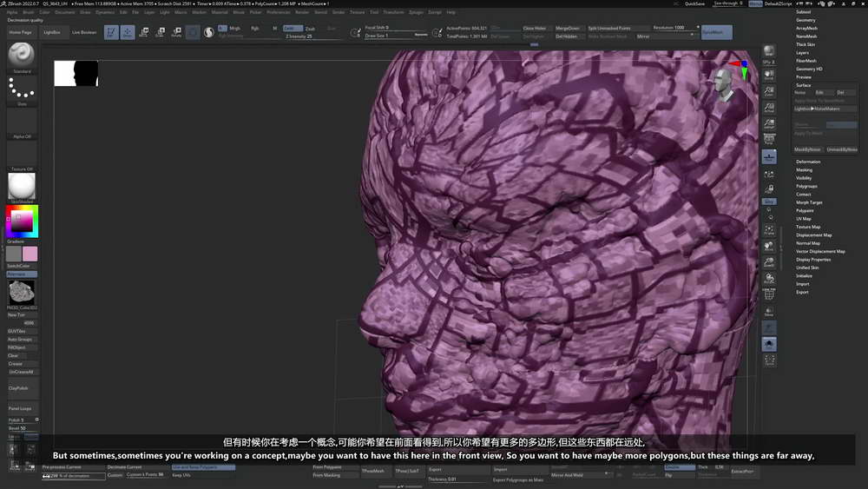Viewport: 868px width, 489px height.
Task: Toggle Rgb mode
Action: click(x=254, y=29)
